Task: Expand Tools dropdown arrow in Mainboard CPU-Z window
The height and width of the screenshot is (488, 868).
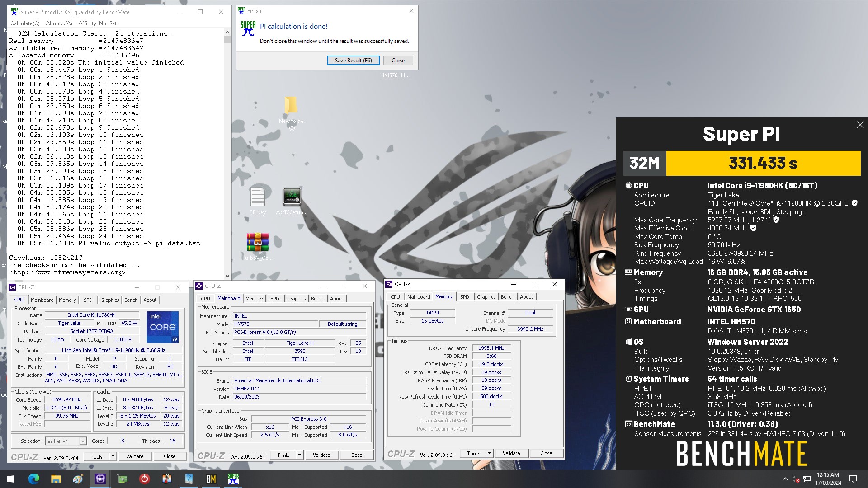Action: pyautogui.click(x=299, y=455)
